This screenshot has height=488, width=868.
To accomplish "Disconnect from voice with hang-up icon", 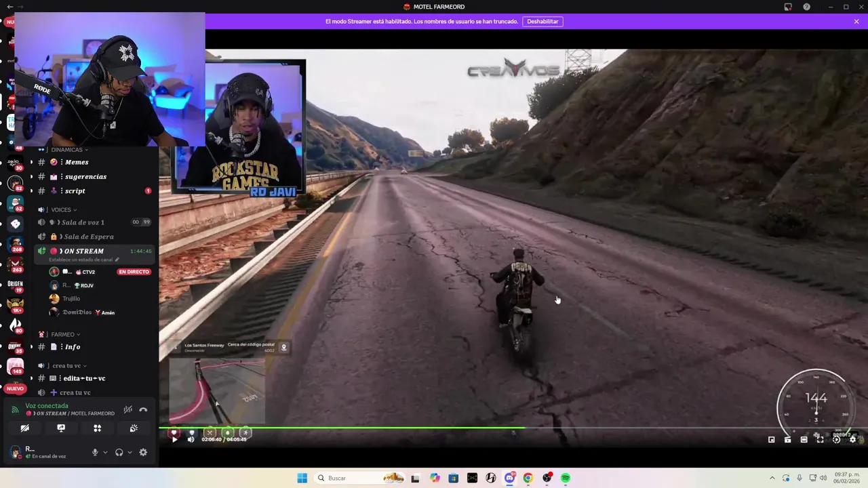I will pos(143,409).
